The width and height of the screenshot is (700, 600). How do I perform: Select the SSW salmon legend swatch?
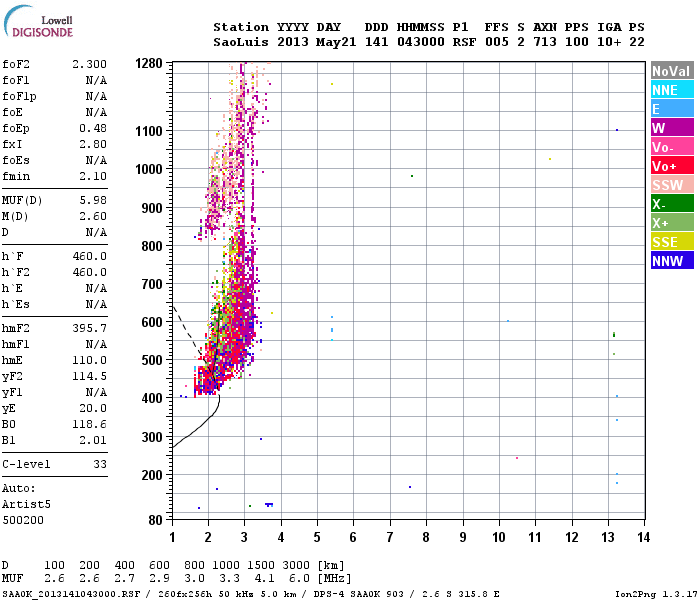[x=672, y=185]
